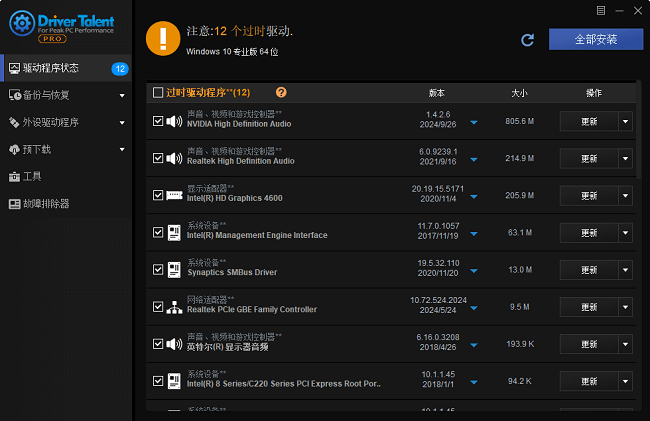Click display adapter icon for Intel HD Graphics 4600
This screenshot has width=650, height=421.
(x=174, y=195)
